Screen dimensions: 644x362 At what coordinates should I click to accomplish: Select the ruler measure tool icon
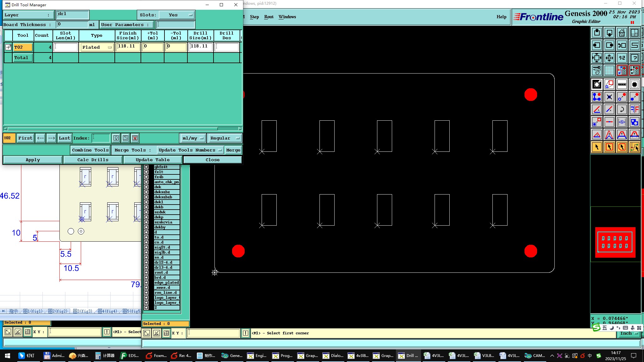point(622,84)
